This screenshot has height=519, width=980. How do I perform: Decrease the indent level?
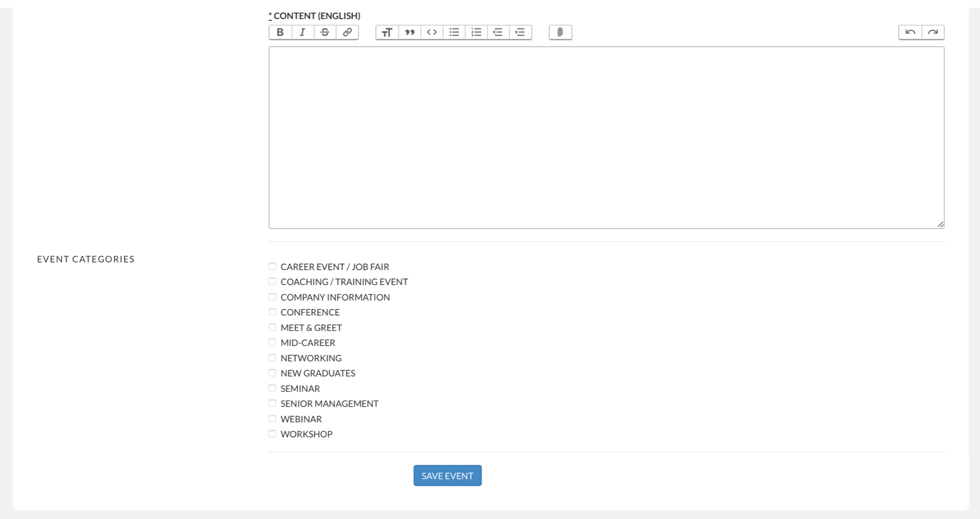[498, 32]
